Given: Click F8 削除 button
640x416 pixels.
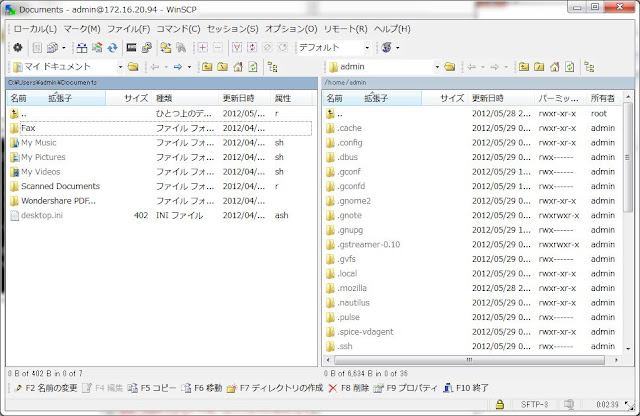Looking at the screenshot, I should coord(349,388).
